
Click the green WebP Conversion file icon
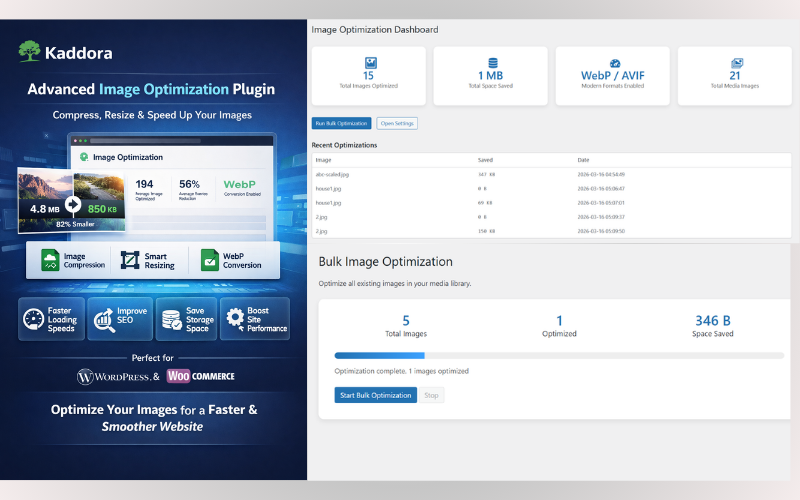[x=209, y=260]
